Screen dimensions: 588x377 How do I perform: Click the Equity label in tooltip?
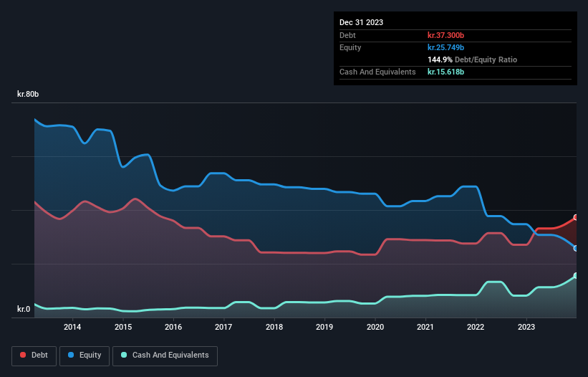tap(350, 47)
